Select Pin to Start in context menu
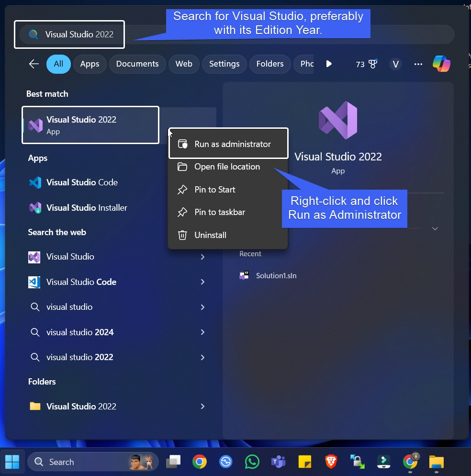 (228, 190)
